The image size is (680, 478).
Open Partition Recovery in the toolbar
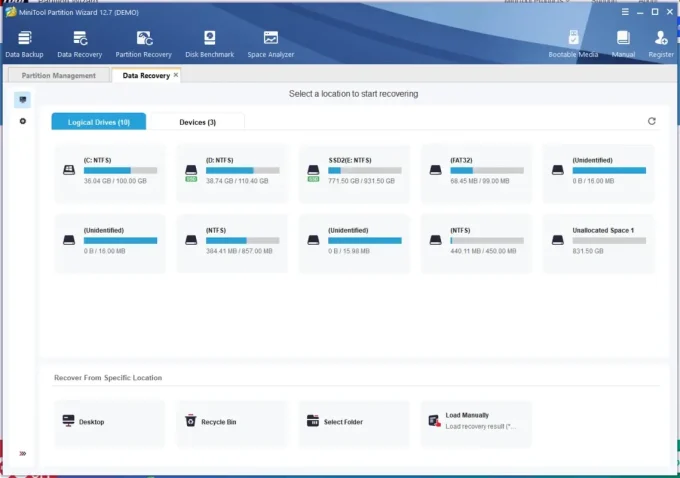[x=143, y=42]
